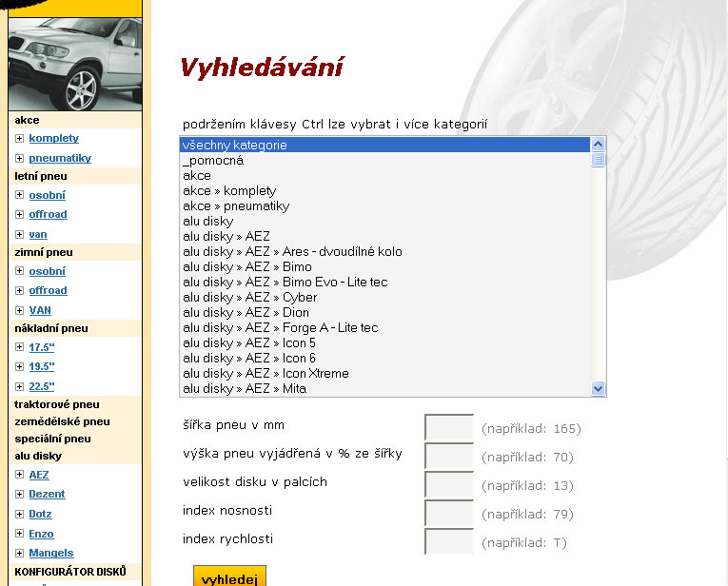Select plain 'alu disky' list entry
The width and height of the screenshot is (728, 586).
point(384,221)
